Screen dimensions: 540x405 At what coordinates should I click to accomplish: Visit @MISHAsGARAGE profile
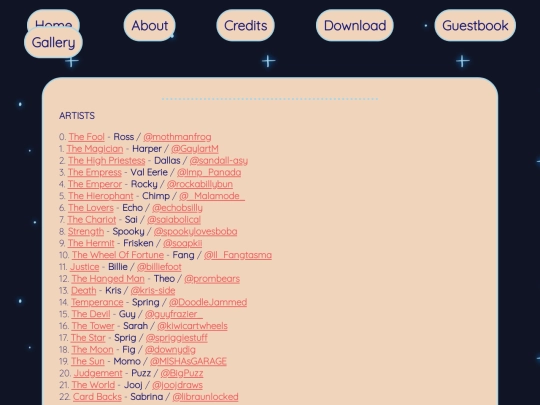pyautogui.click(x=188, y=361)
